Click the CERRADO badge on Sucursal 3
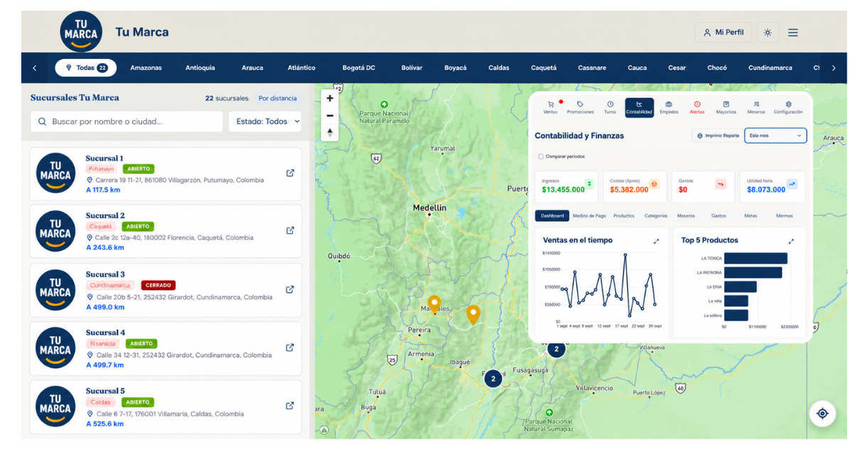Image resolution: width=868 pixels, height=450 pixels. [x=158, y=285]
